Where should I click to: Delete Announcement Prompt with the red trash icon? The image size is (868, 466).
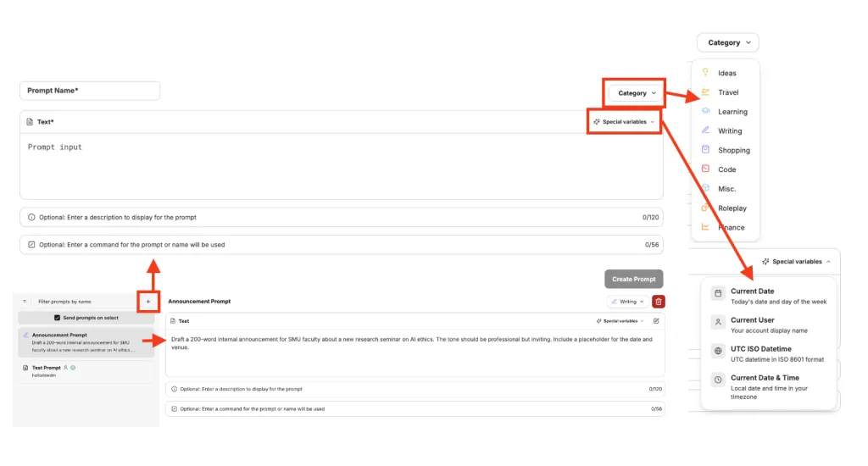coord(658,302)
